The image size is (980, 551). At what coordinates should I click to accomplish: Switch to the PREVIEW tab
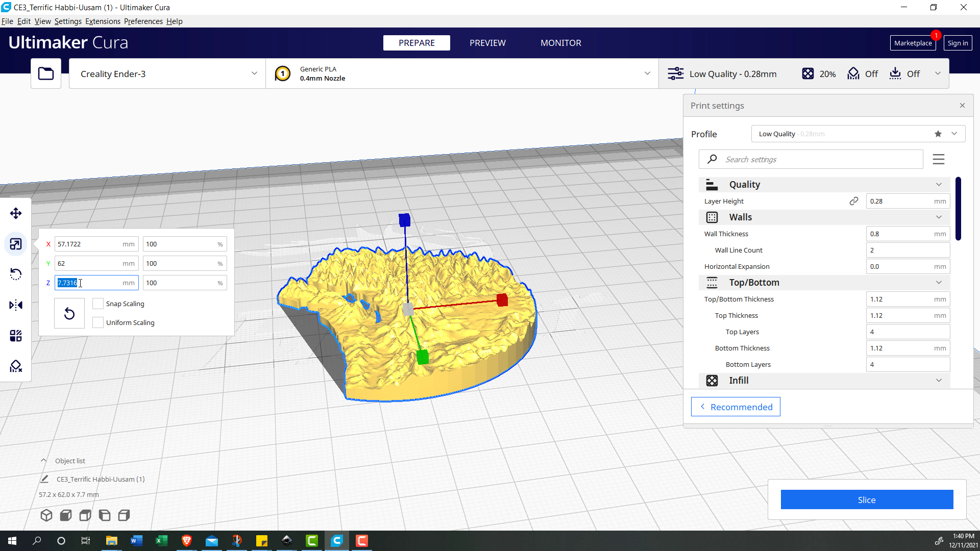click(487, 43)
